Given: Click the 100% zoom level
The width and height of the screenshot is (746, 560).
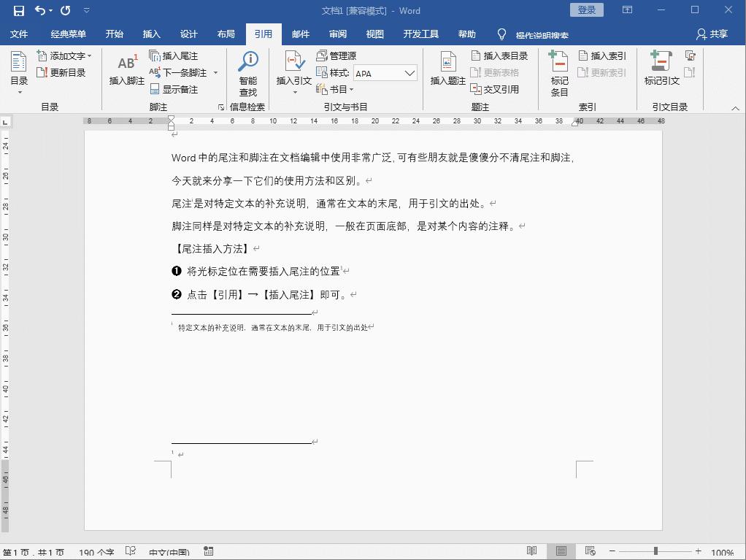Looking at the screenshot, I should (x=722, y=553).
